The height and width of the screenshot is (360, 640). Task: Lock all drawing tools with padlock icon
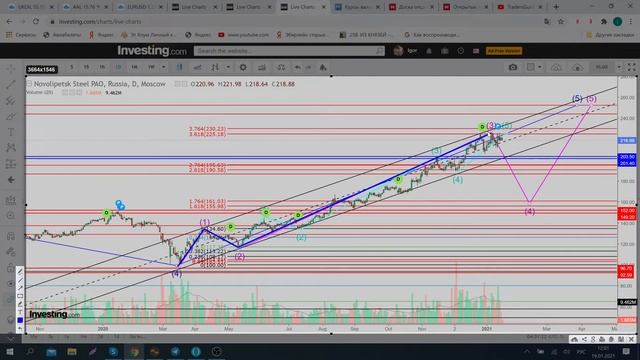tap(11, 268)
